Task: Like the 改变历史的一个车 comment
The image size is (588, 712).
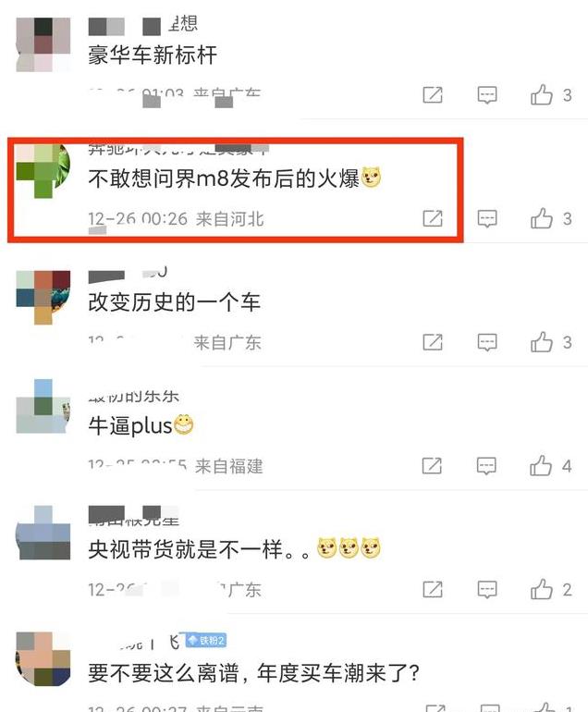Action: coord(542,342)
